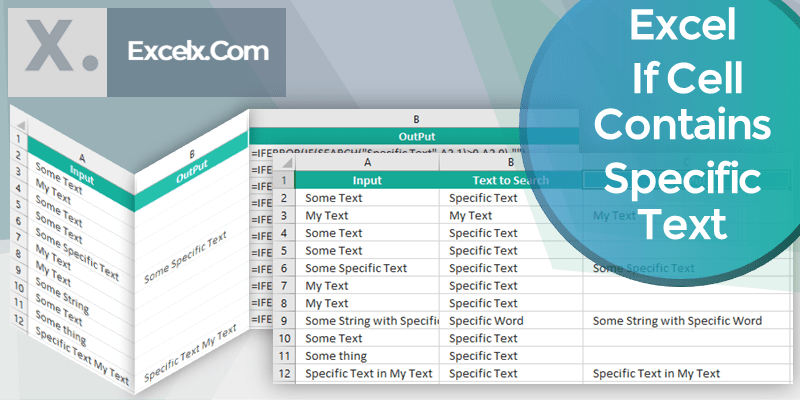Select row header 1 of the left tilted sheet
Image resolution: width=800 pixels, height=400 pixels.
tap(18, 139)
